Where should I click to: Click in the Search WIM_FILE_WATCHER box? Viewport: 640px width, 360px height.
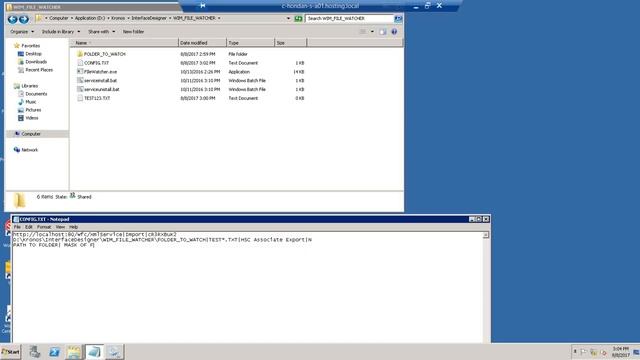pos(349,18)
